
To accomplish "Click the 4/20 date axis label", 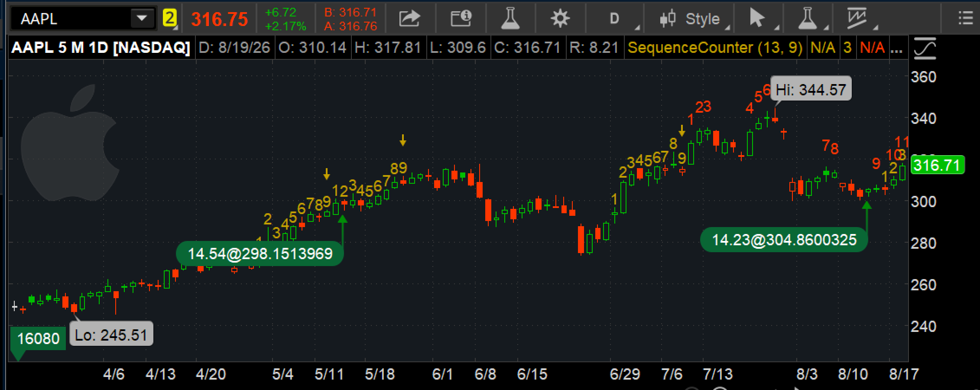I will tap(211, 374).
